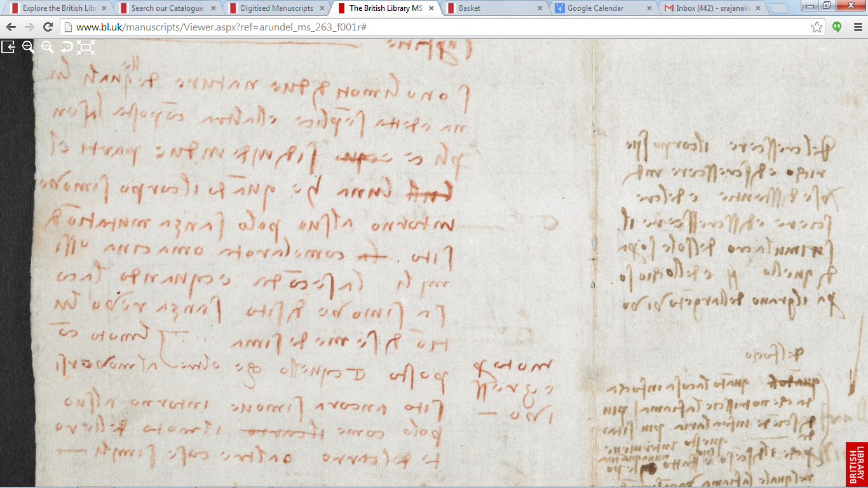The width and height of the screenshot is (868, 488).
Task: Reload the current page
Action: tap(48, 27)
